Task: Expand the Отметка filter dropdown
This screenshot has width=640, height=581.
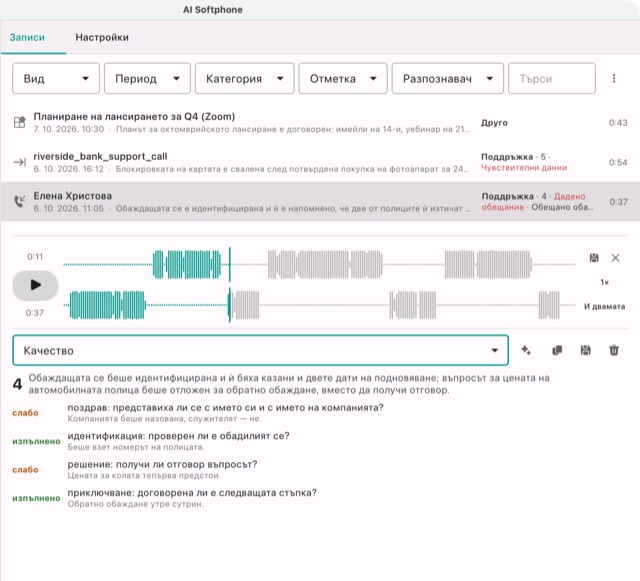Action: click(x=343, y=78)
